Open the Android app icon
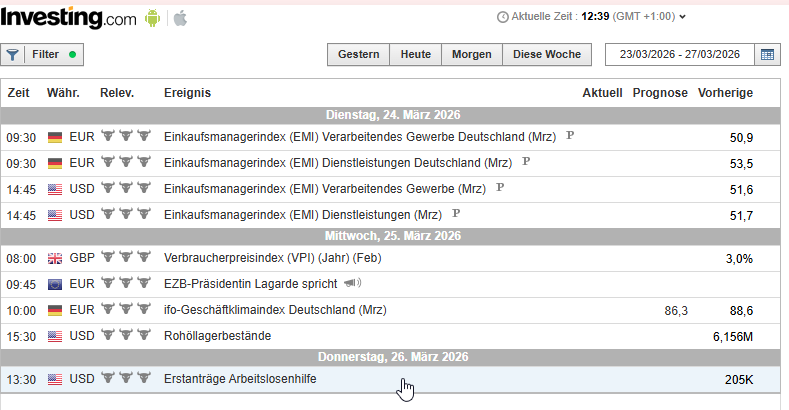The height and width of the screenshot is (410, 789). pos(152,19)
